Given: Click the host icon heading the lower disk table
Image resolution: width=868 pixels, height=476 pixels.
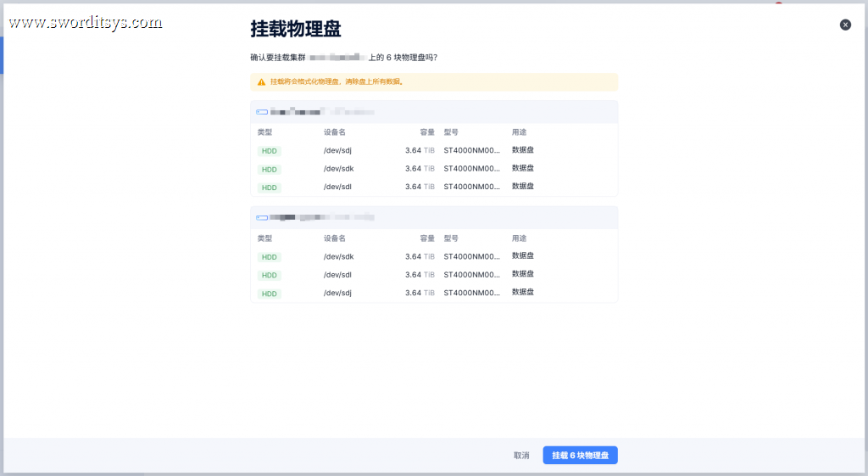Looking at the screenshot, I should coord(262,218).
